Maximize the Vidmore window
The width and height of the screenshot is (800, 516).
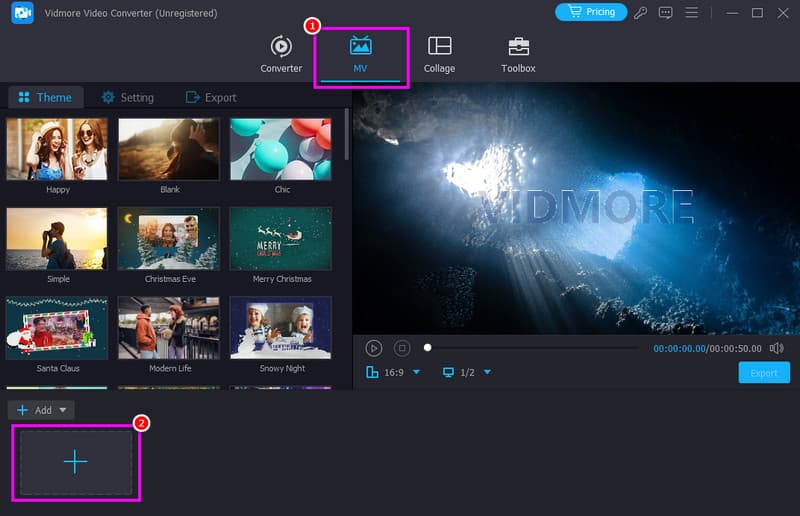click(x=757, y=13)
